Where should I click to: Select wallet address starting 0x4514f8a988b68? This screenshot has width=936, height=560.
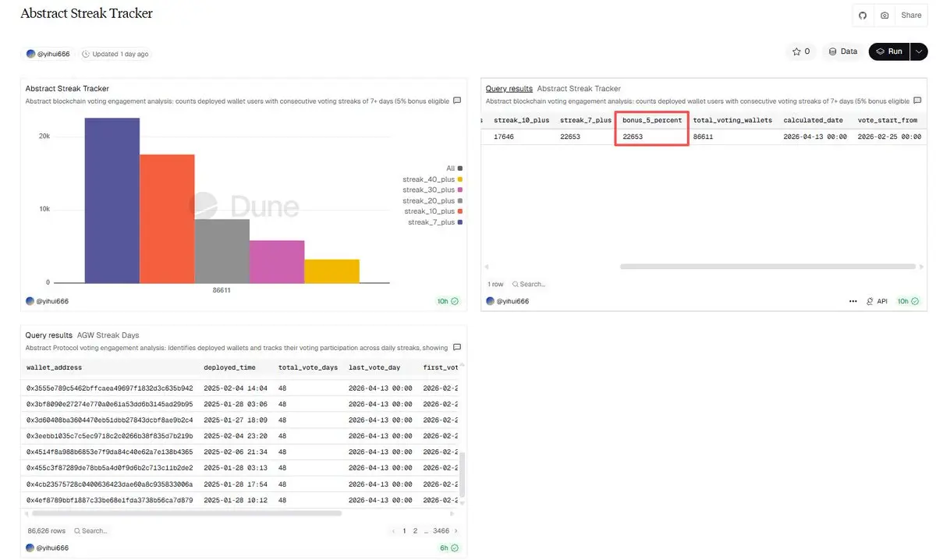click(x=109, y=452)
